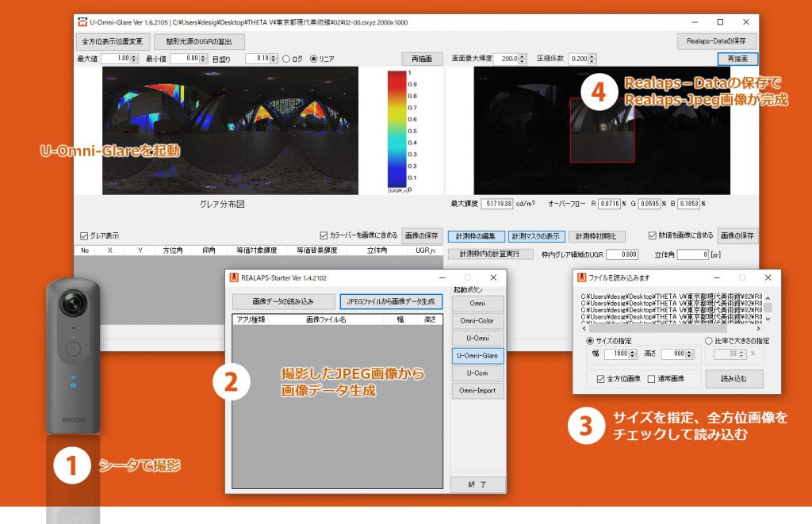
Task: Click JPEGファイルから画像データ生成 button
Action: tap(391, 301)
